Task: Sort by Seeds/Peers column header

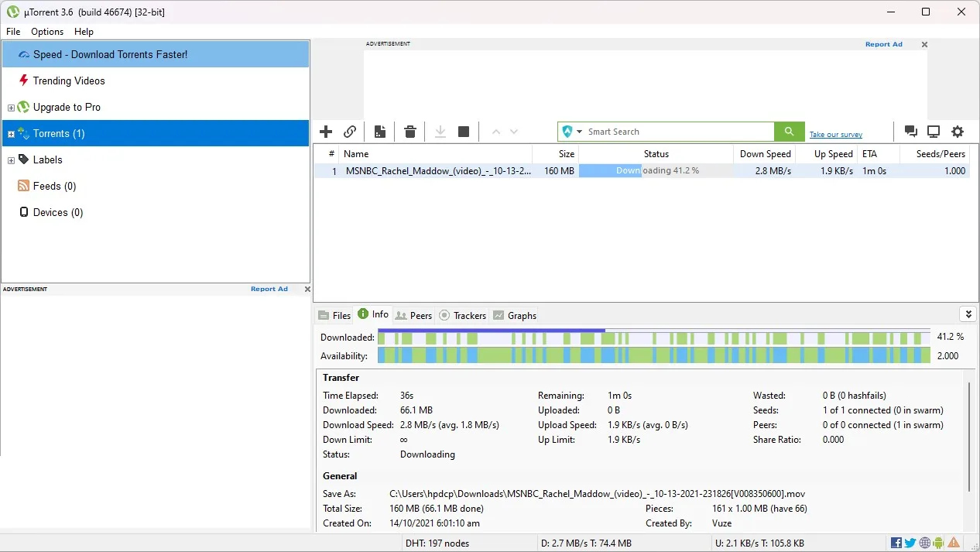Action: (934, 154)
